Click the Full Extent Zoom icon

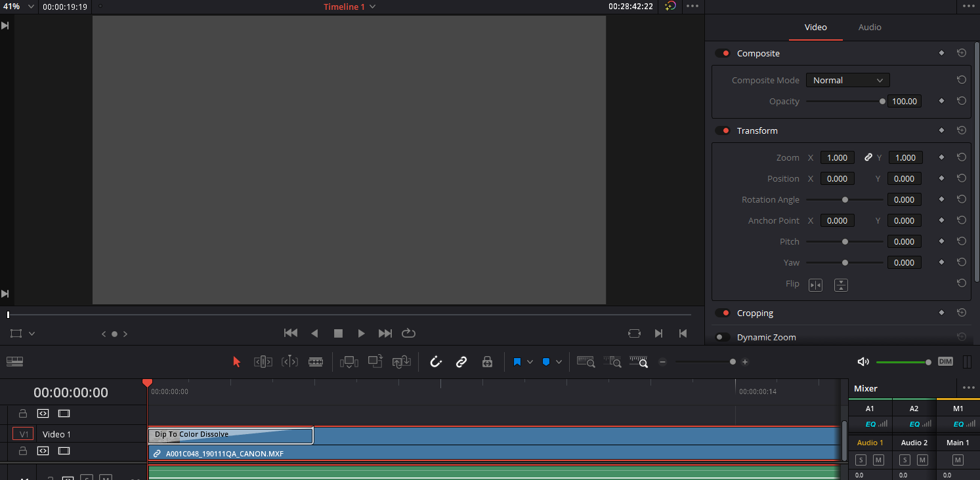(x=586, y=361)
